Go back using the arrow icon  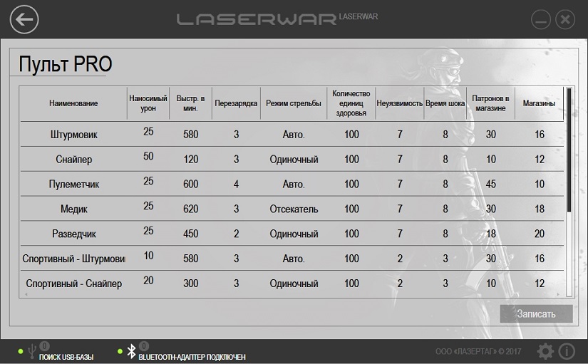(x=24, y=19)
